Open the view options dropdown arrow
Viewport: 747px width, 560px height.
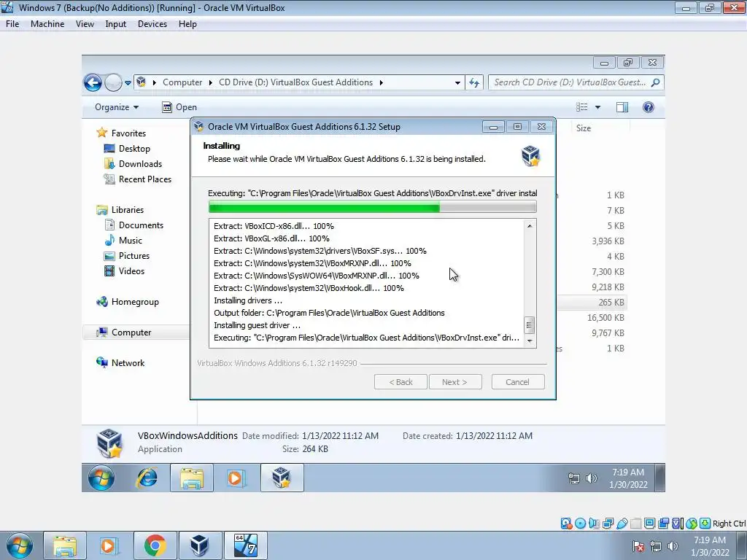(x=597, y=107)
